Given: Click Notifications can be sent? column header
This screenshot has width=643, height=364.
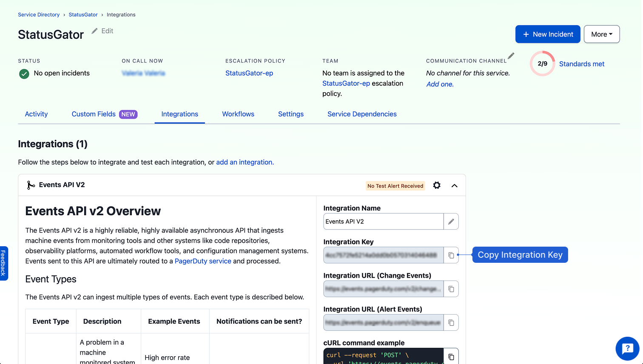Looking at the screenshot, I should click(259, 321).
